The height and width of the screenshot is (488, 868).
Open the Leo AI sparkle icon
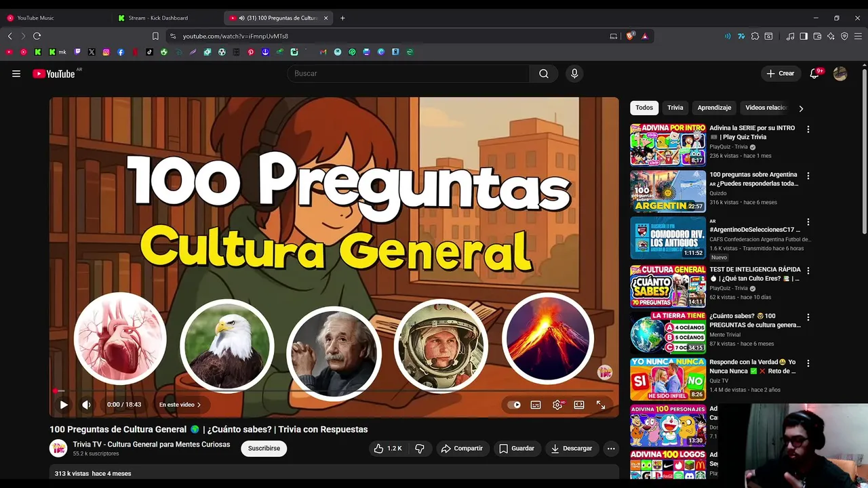pyautogui.click(x=831, y=36)
